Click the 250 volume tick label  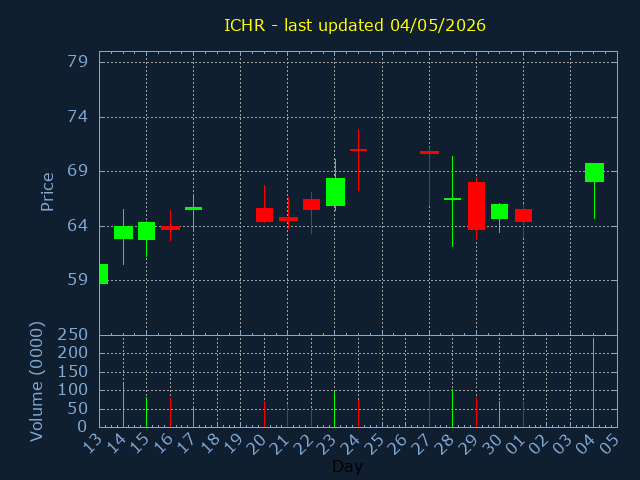(x=73, y=335)
